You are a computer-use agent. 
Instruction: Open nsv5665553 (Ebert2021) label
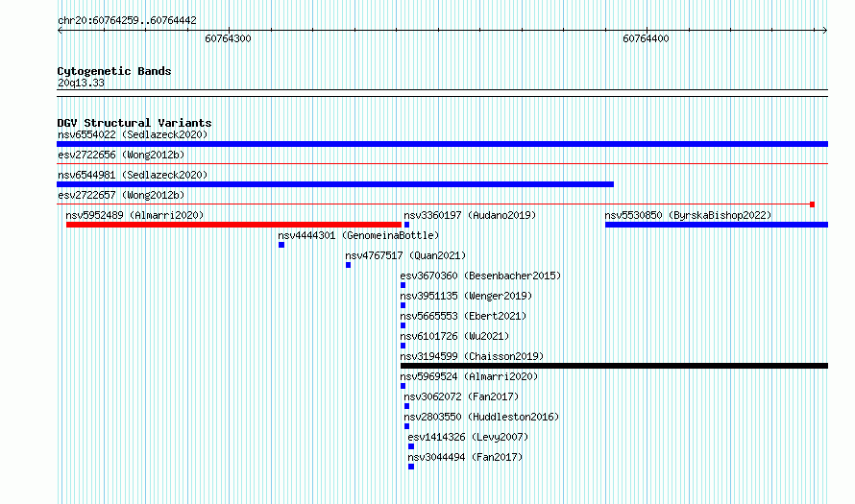coord(463,316)
